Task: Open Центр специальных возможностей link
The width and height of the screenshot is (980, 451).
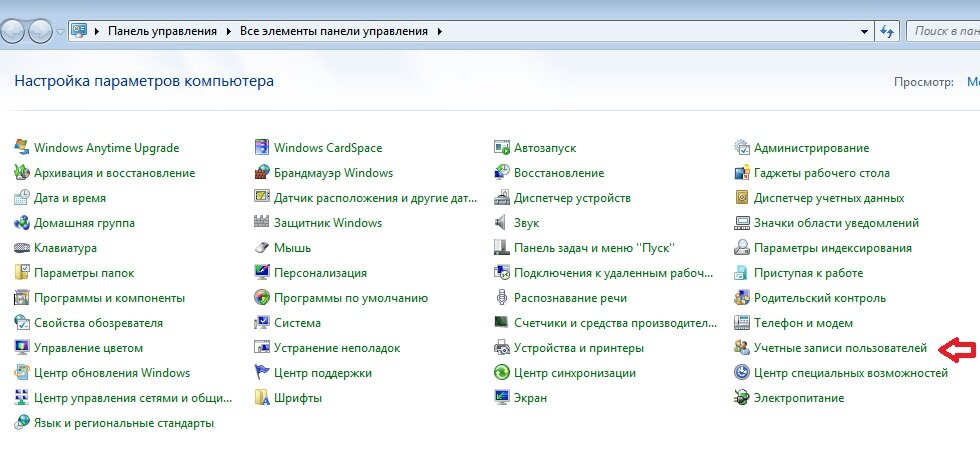Action: [x=851, y=373]
